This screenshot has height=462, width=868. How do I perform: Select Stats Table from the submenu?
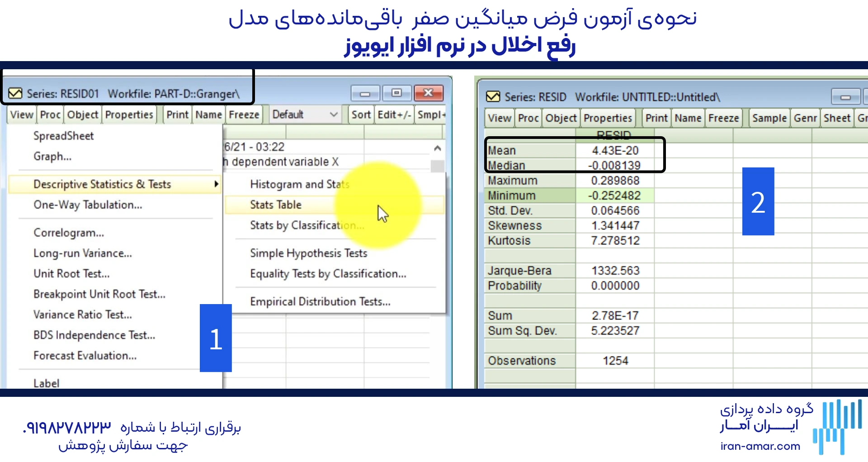click(275, 205)
